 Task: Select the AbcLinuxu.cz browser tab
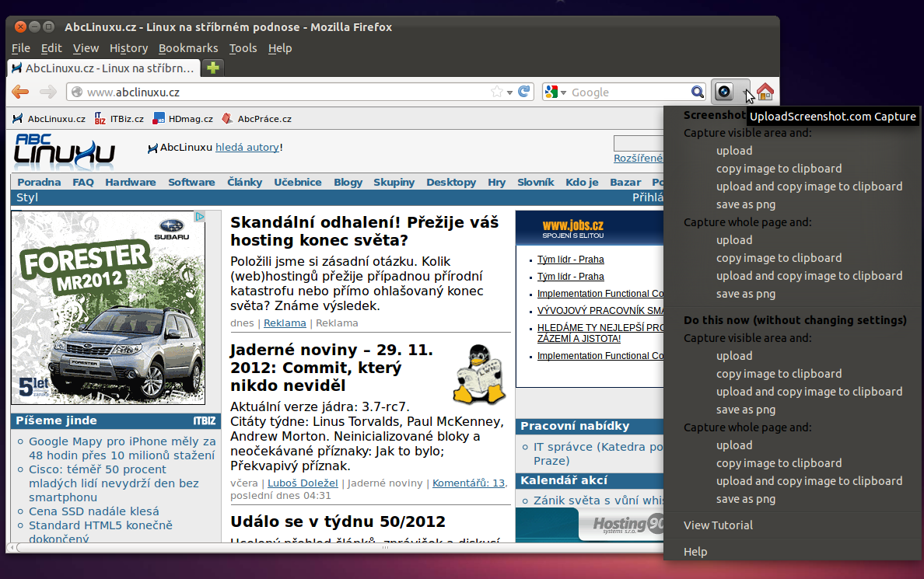point(103,68)
